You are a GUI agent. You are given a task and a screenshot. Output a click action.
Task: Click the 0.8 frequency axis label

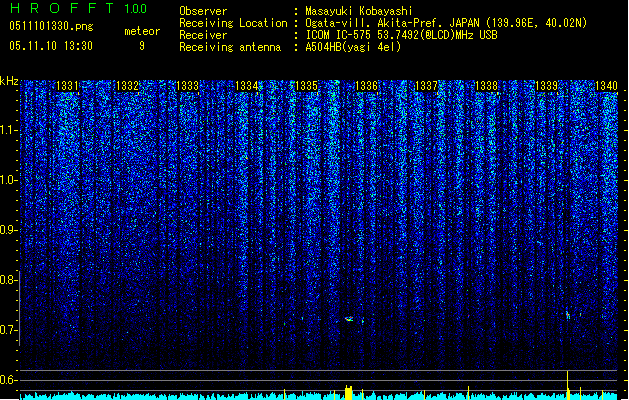pyautogui.click(x=9, y=280)
